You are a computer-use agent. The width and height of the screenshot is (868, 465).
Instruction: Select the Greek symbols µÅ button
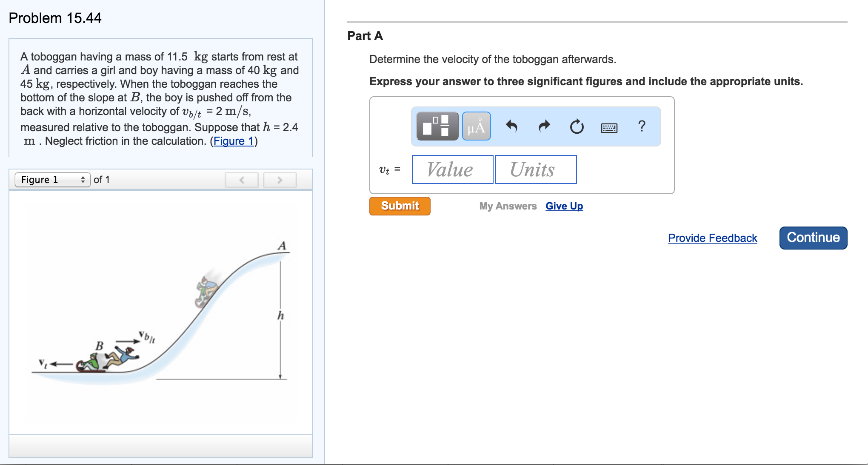click(476, 126)
